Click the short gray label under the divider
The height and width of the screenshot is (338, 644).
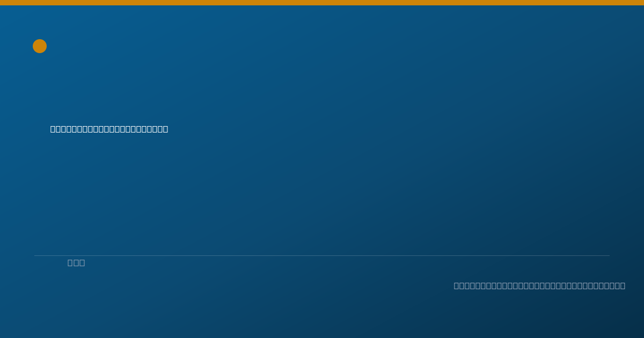pyautogui.click(x=76, y=262)
